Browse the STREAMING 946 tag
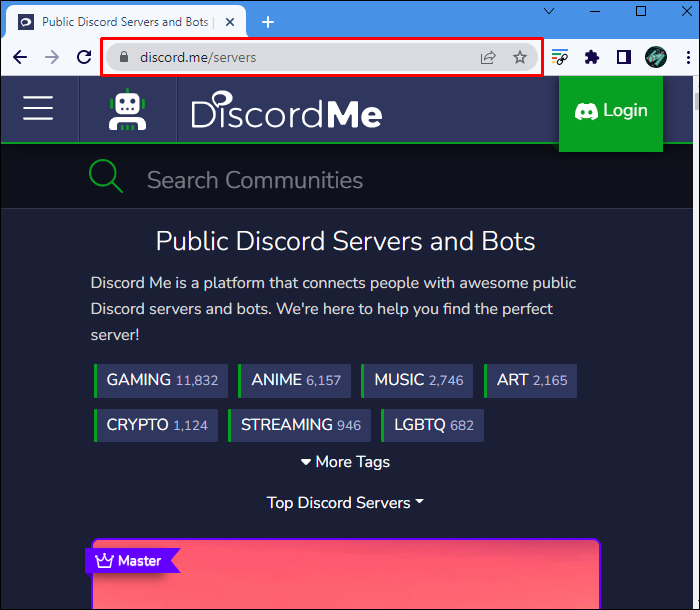This screenshot has width=700, height=610. 300,425
